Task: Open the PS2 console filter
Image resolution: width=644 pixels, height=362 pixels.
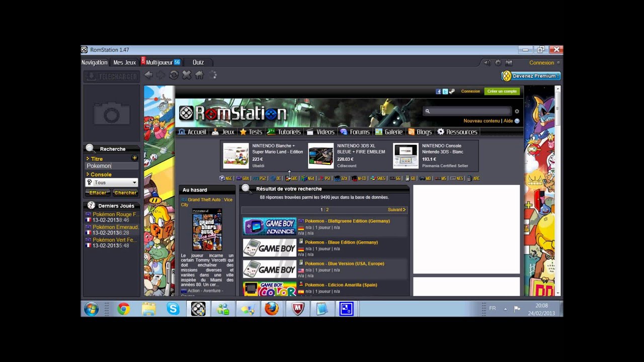Action: pos(259,178)
